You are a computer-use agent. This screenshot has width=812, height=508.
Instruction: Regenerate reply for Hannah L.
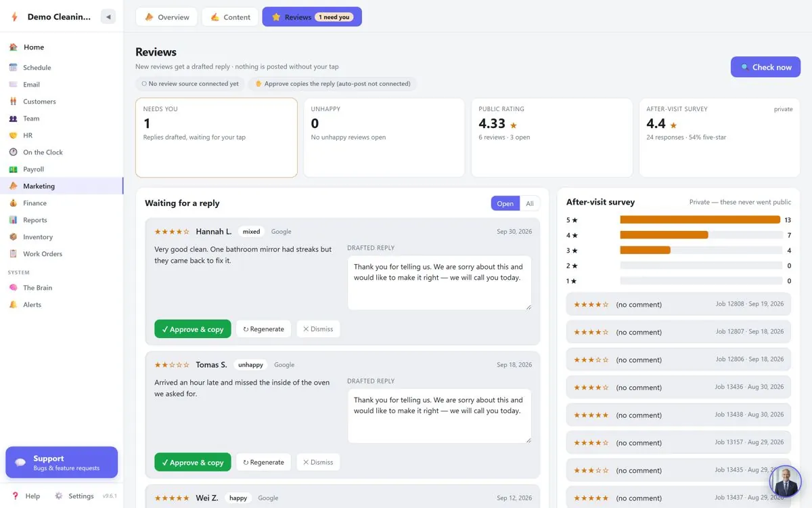point(264,329)
